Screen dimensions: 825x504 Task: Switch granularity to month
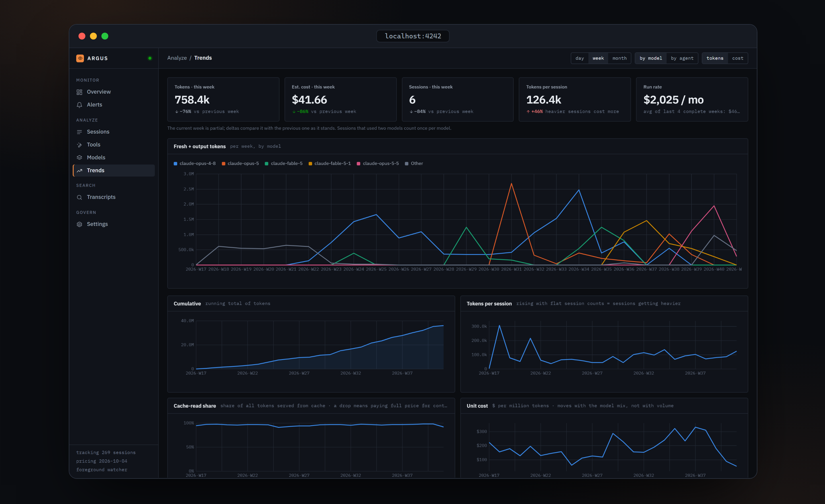(619, 58)
